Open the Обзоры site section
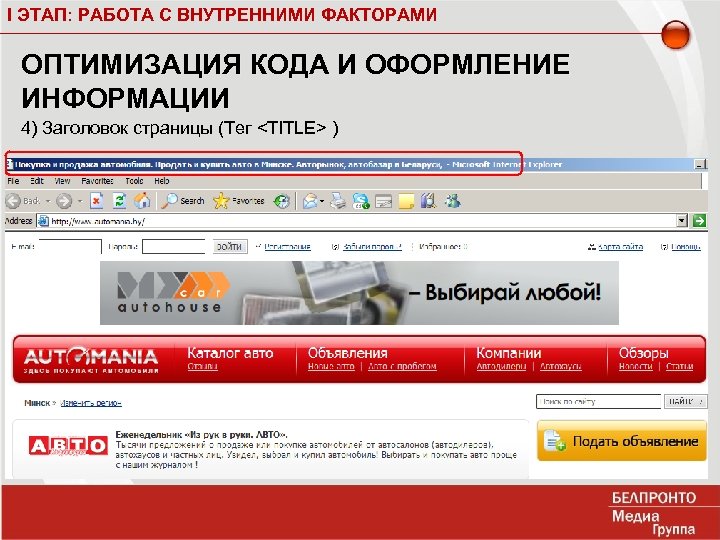The image size is (720, 540). tap(643, 353)
